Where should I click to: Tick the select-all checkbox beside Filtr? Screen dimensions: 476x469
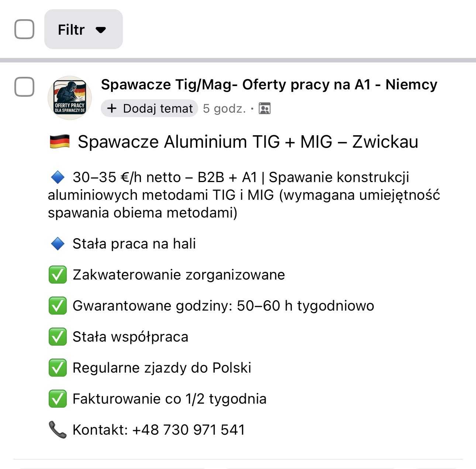click(24, 29)
